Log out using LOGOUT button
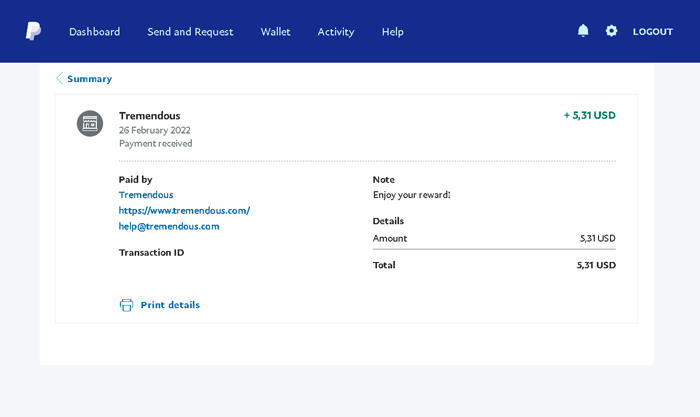 653,32
